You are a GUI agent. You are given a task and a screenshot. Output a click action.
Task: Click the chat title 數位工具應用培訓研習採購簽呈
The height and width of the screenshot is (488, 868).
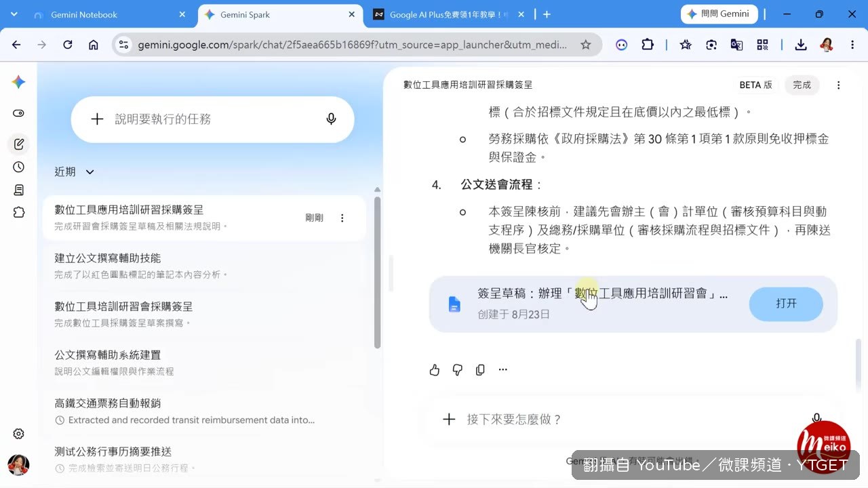pos(468,85)
